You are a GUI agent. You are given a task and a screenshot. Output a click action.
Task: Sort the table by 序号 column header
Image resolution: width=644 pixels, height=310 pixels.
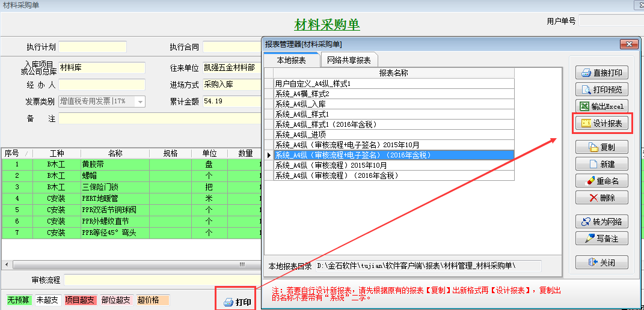(x=12, y=153)
